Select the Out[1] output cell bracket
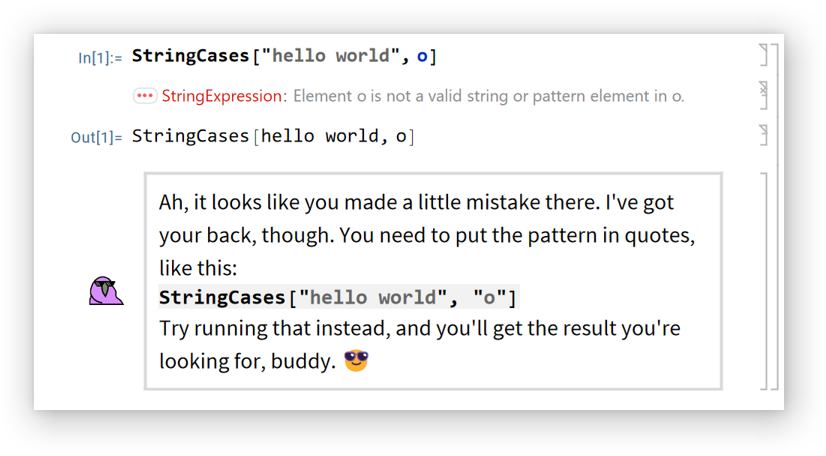This screenshot has width=826, height=456. pos(763,135)
